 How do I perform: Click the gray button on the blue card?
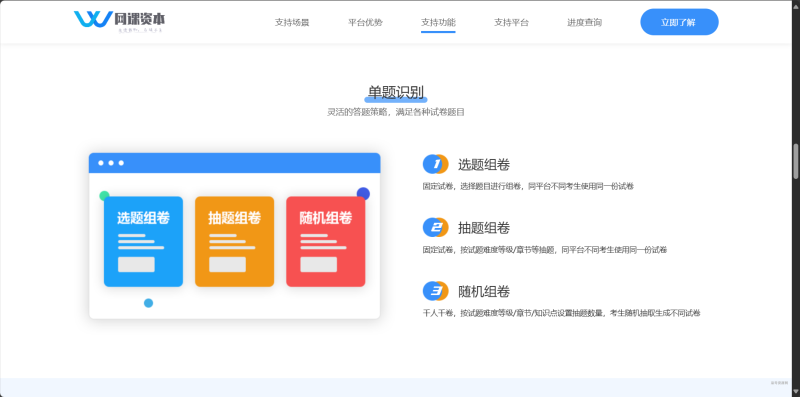point(136,264)
